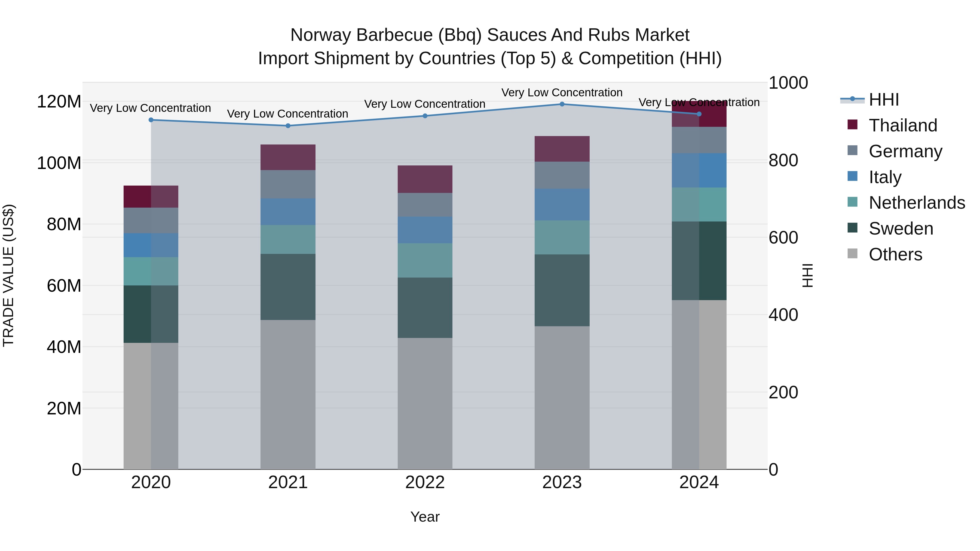This screenshot has width=980, height=551.
Task: Click the TRADE VALUE (US$) axis title
Action: 8,275
